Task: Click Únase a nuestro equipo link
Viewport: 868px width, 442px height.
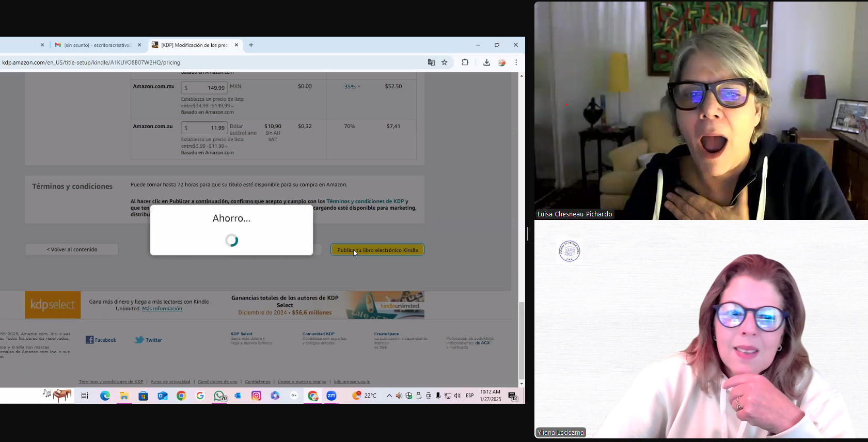Action: 302,382
